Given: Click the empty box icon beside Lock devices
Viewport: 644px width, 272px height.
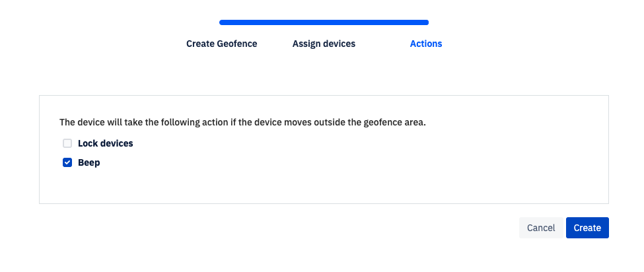Looking at the screenshot, I should coord(67,143).
